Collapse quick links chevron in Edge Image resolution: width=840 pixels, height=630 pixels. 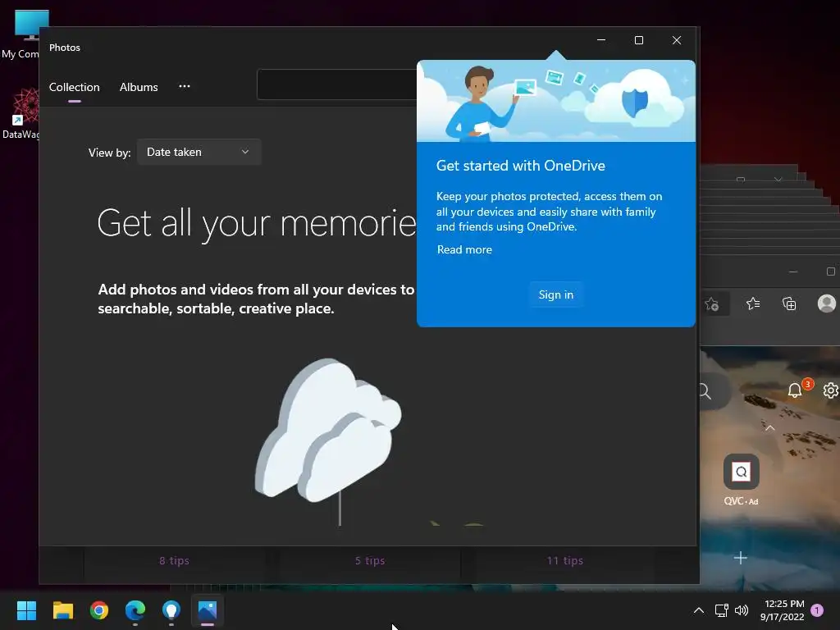point(769,428)
